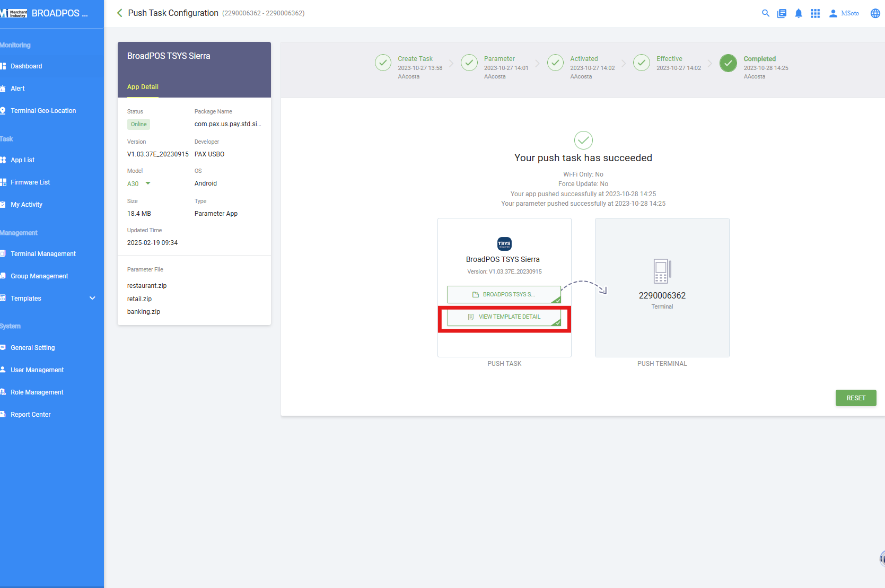Click terminal number 2290006362 in push terminal card
Screen dimensions: 885x588
pos(662,295)
